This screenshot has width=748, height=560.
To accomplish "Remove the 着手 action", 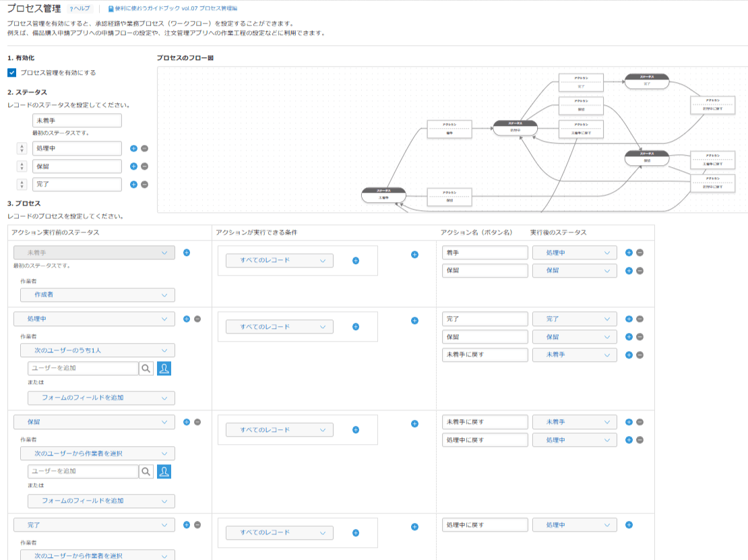I will tap(640, 252).
